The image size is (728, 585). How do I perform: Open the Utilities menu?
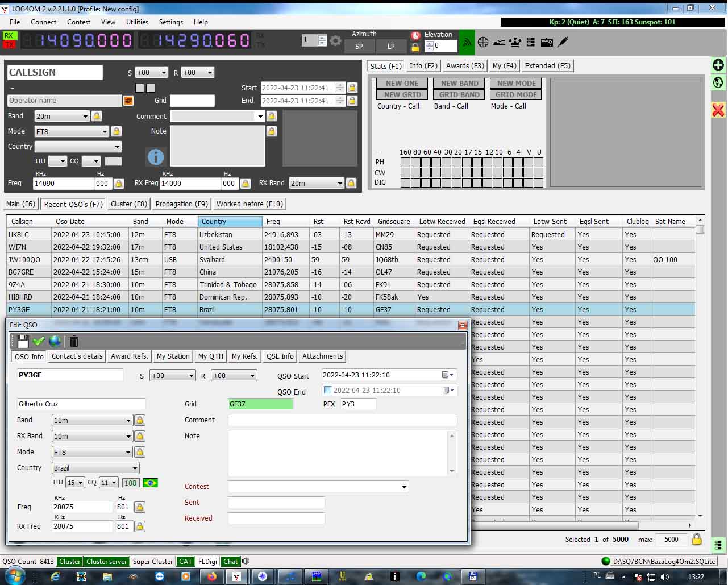point(137,22)
